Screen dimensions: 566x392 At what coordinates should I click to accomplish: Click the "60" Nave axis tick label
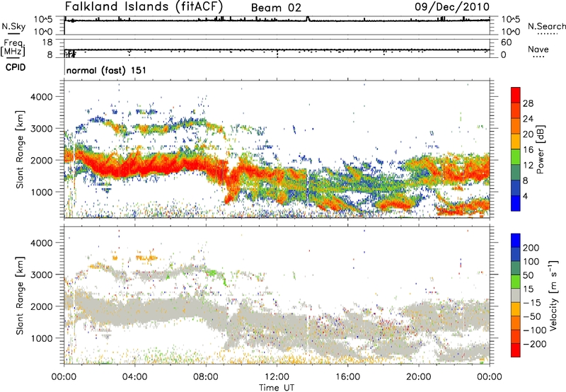click(506, 42)
